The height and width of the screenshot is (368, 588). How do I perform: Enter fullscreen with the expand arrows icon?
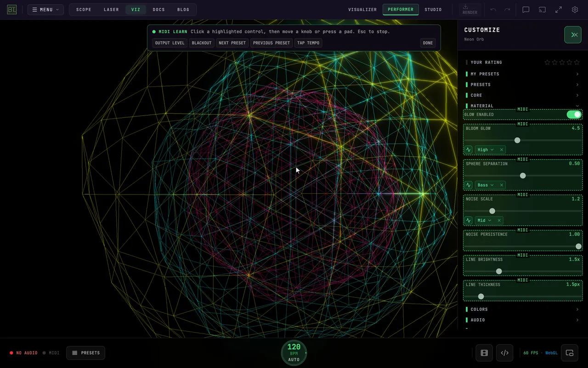coord(559,10)
